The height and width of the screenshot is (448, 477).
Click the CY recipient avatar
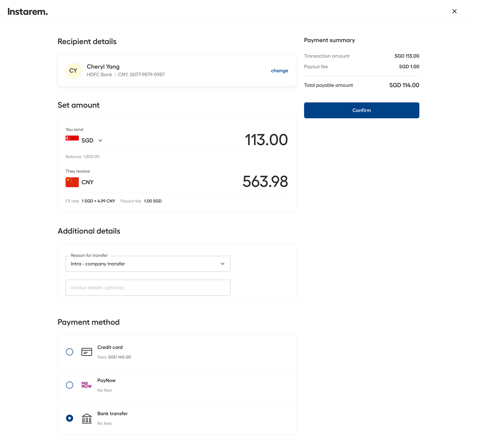click(73, 71)
